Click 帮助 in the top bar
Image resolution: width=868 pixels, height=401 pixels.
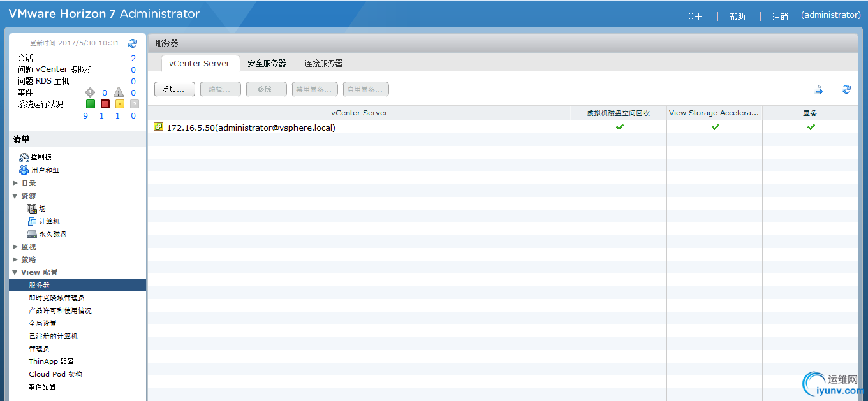[x=737, y=17]
